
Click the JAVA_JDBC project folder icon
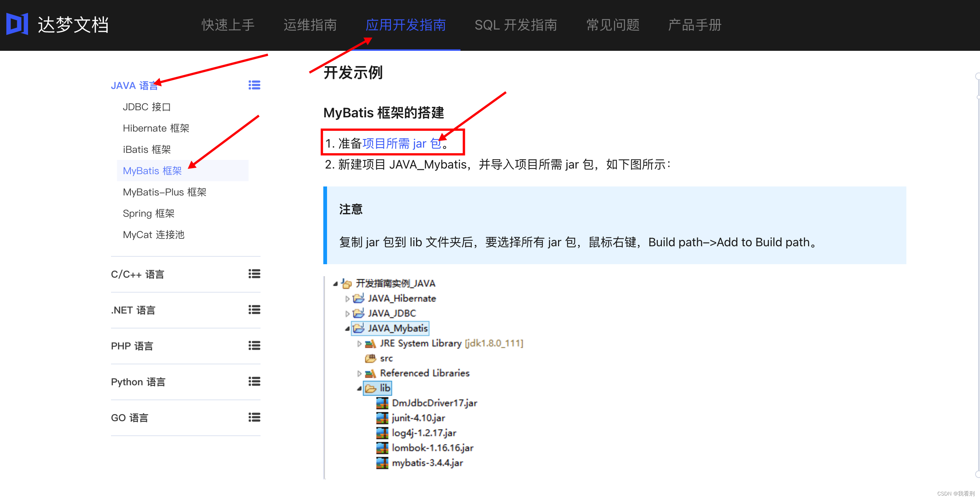pyautogui.click(x=358, y=313)
